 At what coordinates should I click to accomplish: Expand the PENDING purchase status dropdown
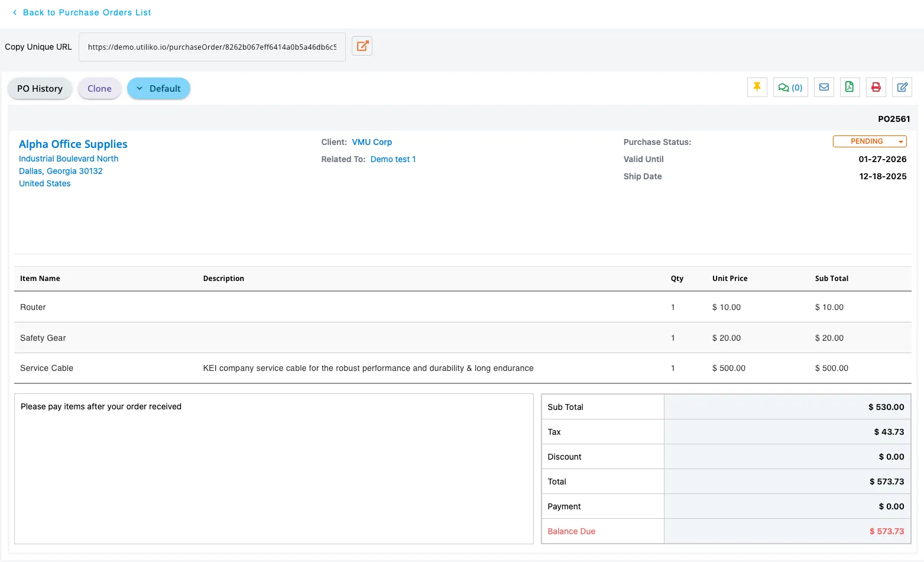870,141
